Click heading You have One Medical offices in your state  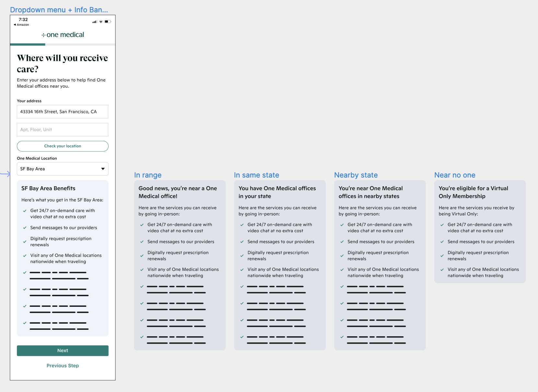[x=277, y=192]
